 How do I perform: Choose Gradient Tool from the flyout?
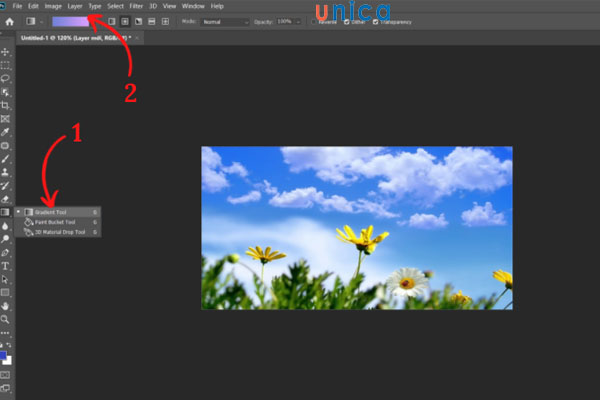[58, 212]
